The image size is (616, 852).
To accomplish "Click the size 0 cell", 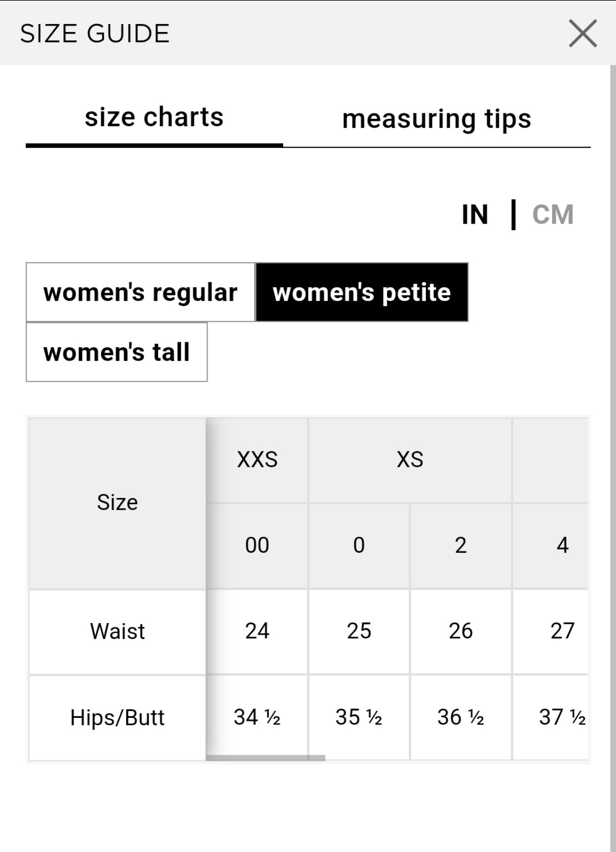I will 359,546.
